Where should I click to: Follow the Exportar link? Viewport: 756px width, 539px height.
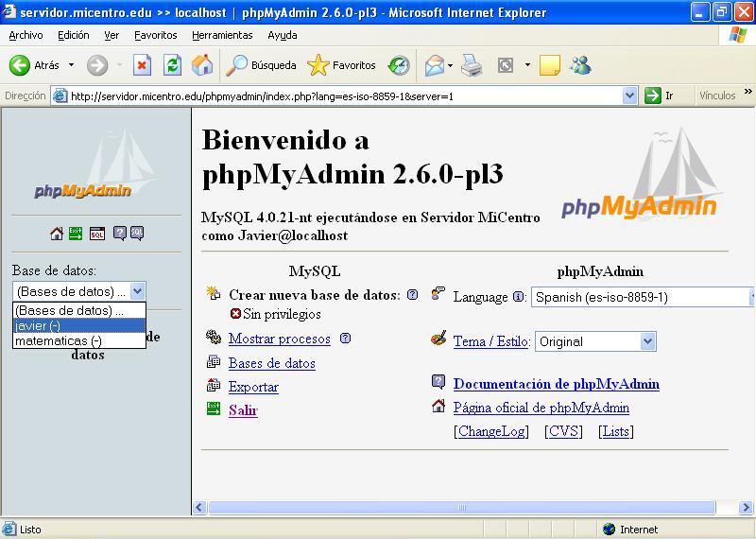coord(253,387)
